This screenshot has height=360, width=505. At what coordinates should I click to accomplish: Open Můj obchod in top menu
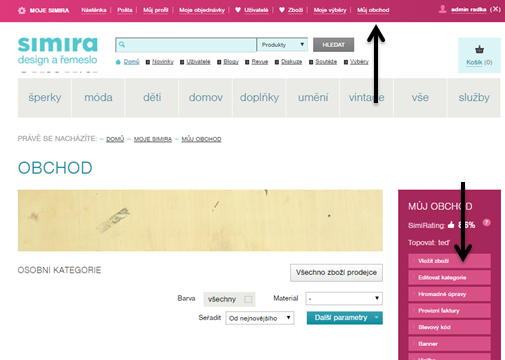click(x=373, y=10)
